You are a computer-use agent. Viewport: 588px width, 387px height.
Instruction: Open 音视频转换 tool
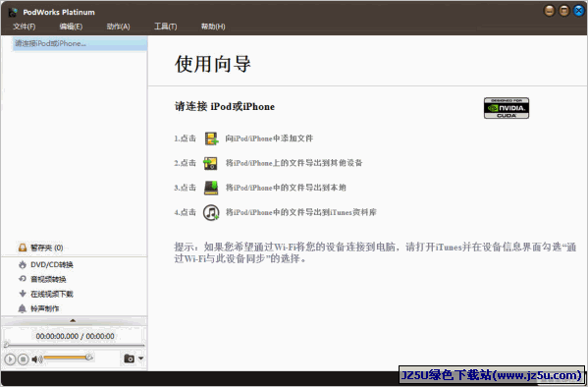pos(48,279)
